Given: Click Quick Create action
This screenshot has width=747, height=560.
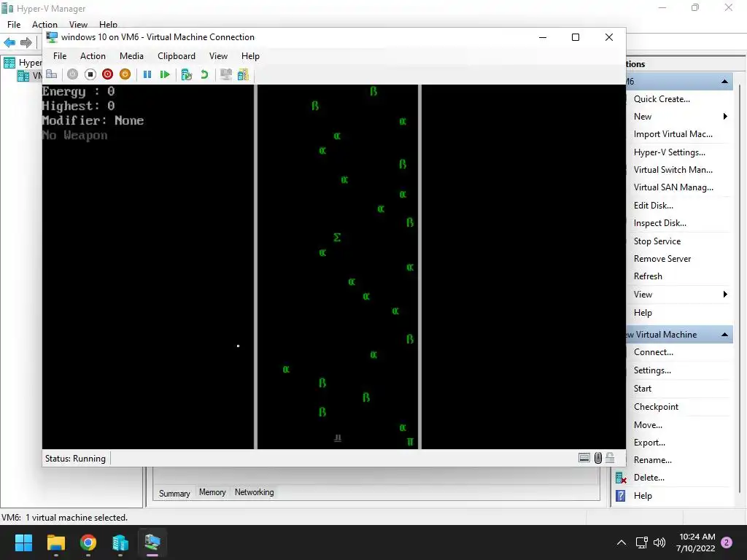Looking at the screenshot, I should (x=662, y=99).
